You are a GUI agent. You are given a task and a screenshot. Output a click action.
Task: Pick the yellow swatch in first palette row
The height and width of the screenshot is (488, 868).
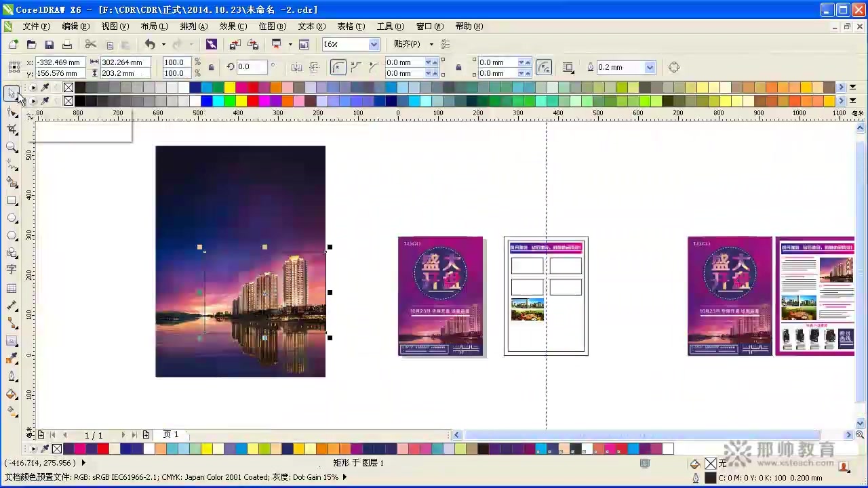(x=230, y=87)
